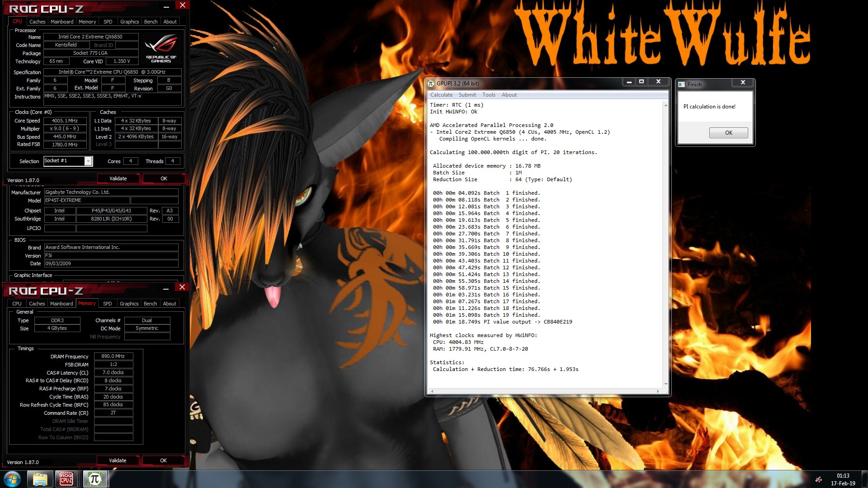The height and width of the screenshot is (488, 868).
Task: Select Memory tab in bottom CPU-Z window
Action: pos(87,303)
